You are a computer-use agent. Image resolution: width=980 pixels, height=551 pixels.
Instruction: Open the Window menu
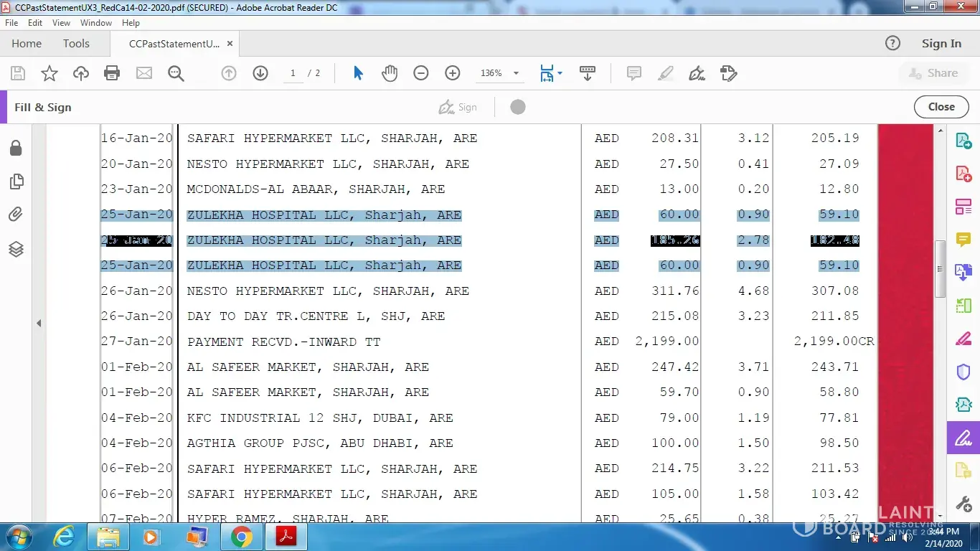coord(95,23)
